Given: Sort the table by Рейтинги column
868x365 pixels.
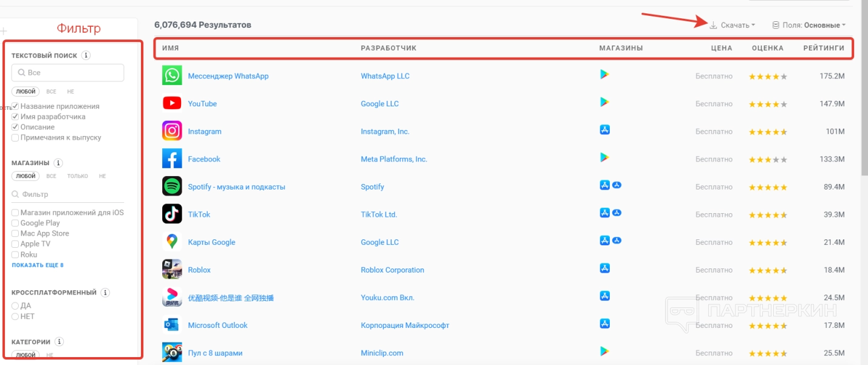Looking at the screenshot, I should 824,48.
